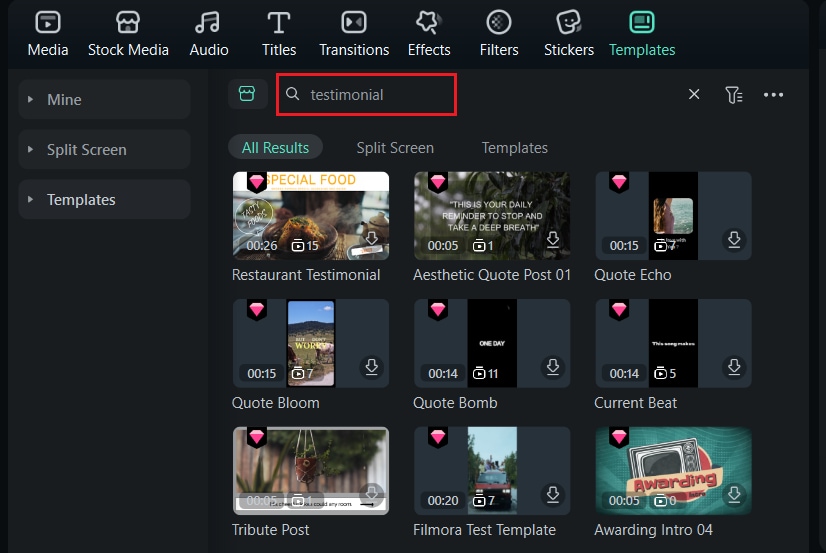
Task: Select the All Results filter tab
Action: tap(275, 147)
